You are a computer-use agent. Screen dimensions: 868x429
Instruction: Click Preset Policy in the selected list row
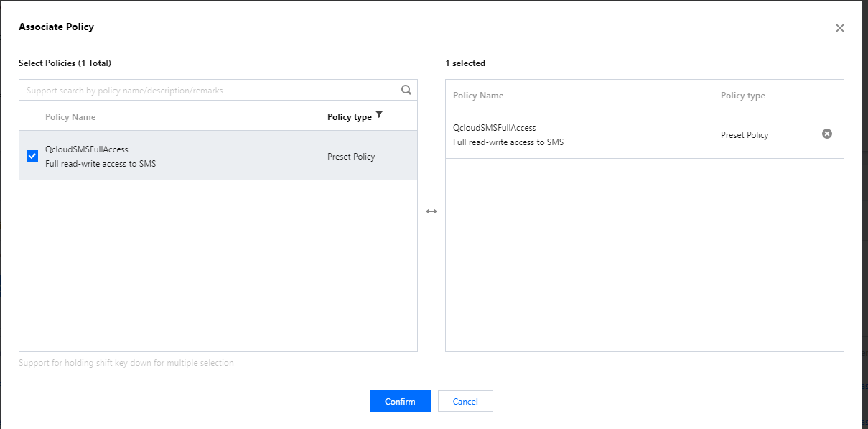click(745, 135)
